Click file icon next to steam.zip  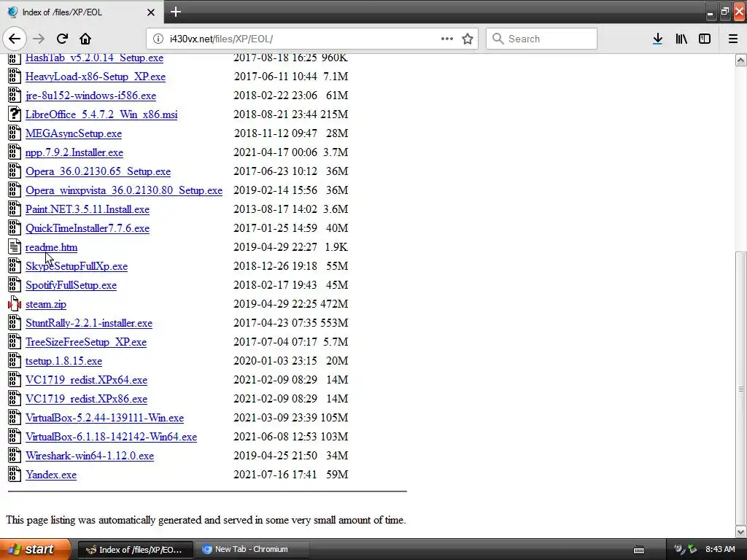pyautogui.click(x=15, y=304)
